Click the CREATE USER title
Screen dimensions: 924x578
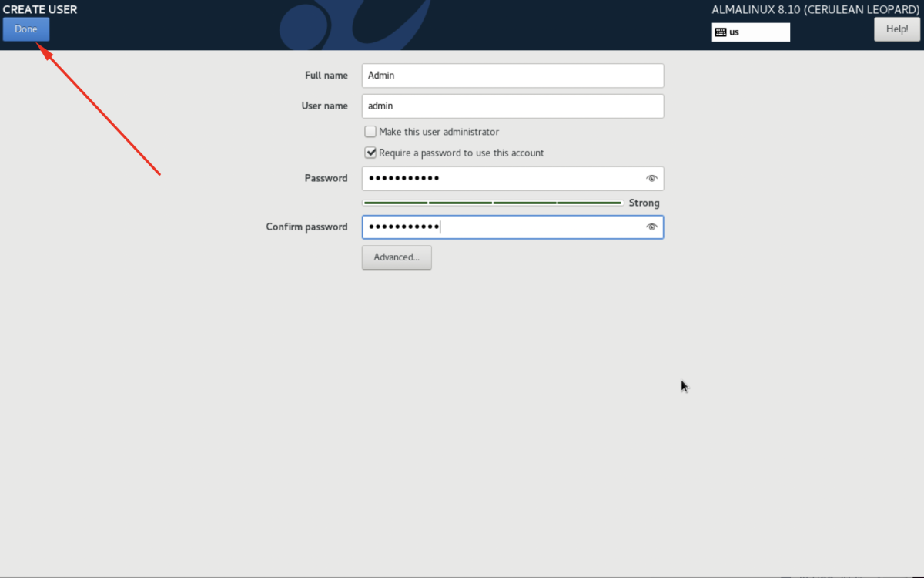[x=40, y=10]
